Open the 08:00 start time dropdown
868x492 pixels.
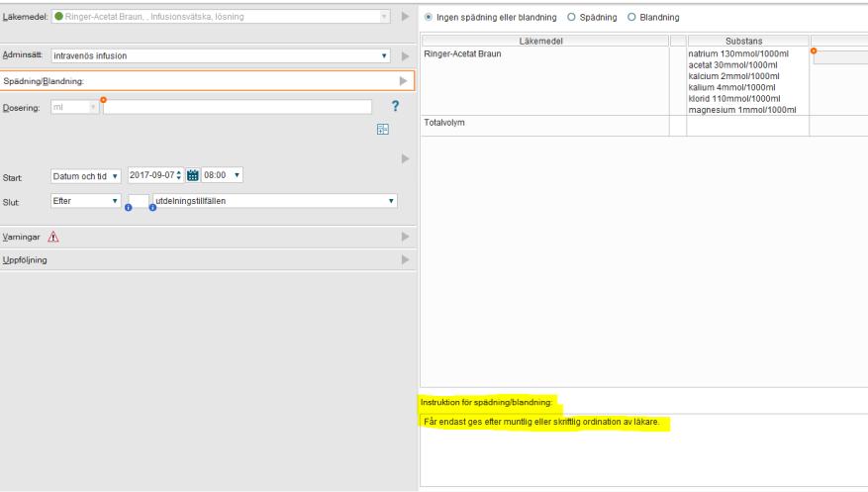click(222, 175)
